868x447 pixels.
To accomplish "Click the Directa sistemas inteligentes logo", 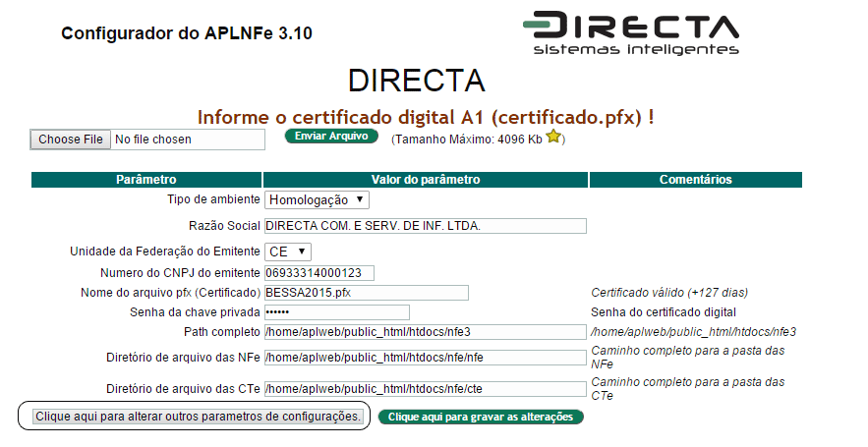I will tap(631, 33).
